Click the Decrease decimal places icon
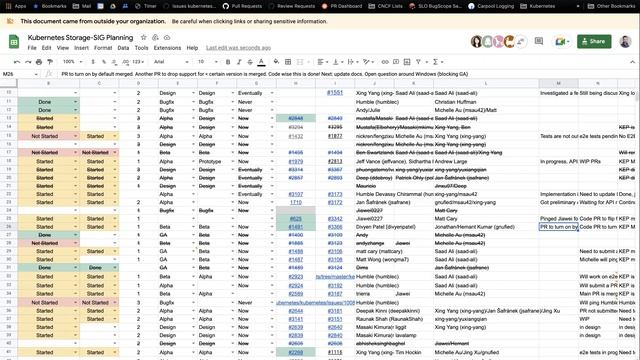The height and width of the screenshot is (360, 640). [x=114, y=62]
